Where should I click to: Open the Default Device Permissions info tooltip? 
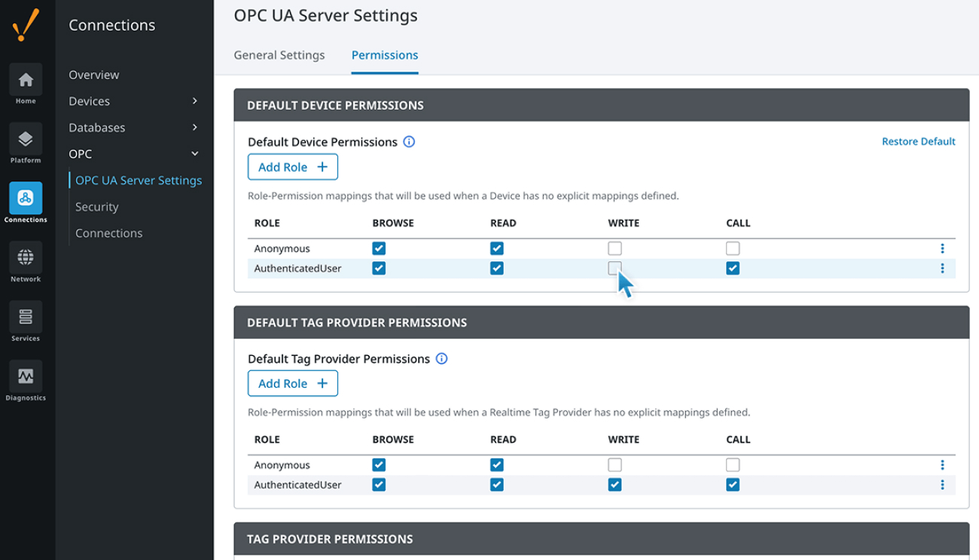[409, 142]
